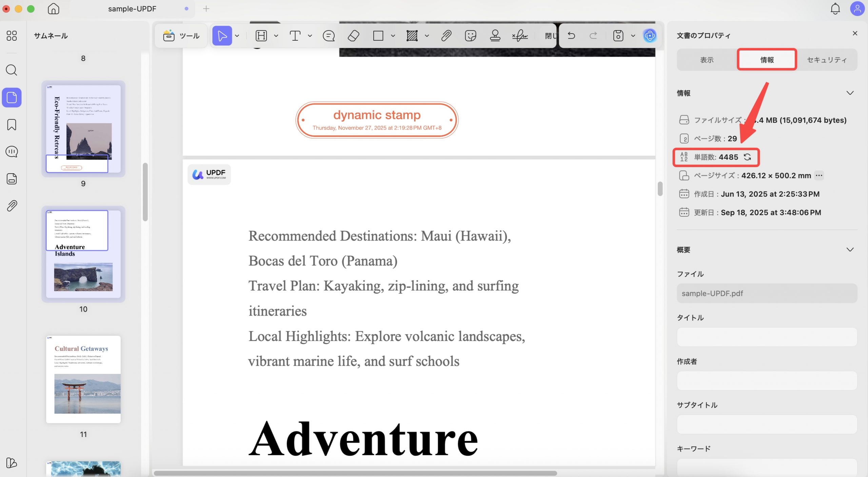
Task: Click the UPDF AI assistant icon
Action: [650, 36]
